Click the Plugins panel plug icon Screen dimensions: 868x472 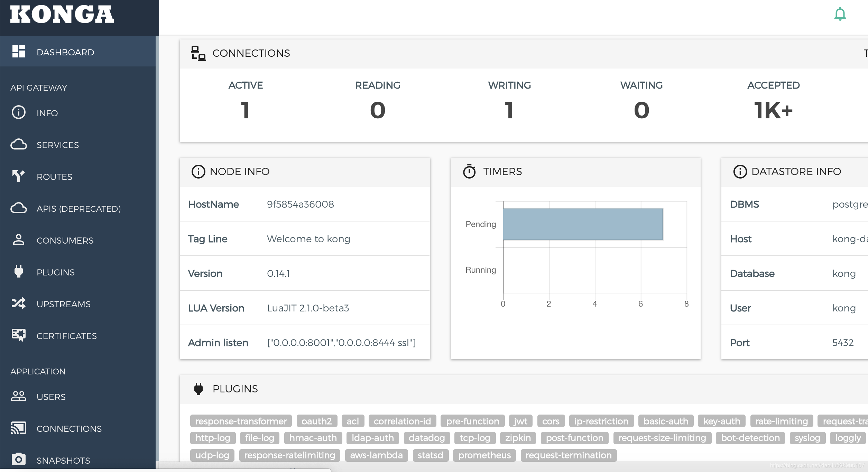coord(198,389)
